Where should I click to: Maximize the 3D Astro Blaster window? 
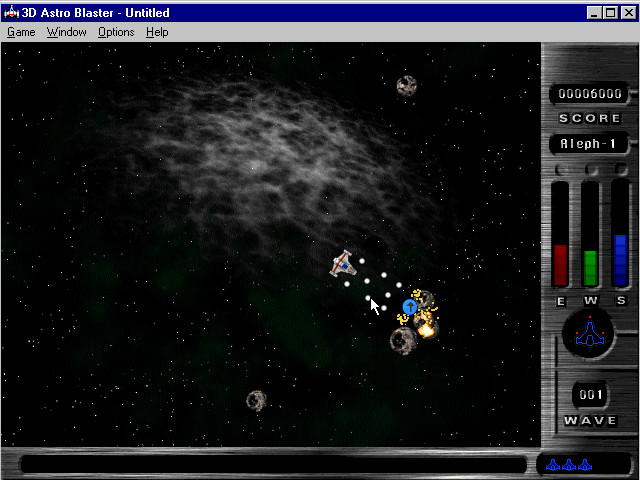610,13
